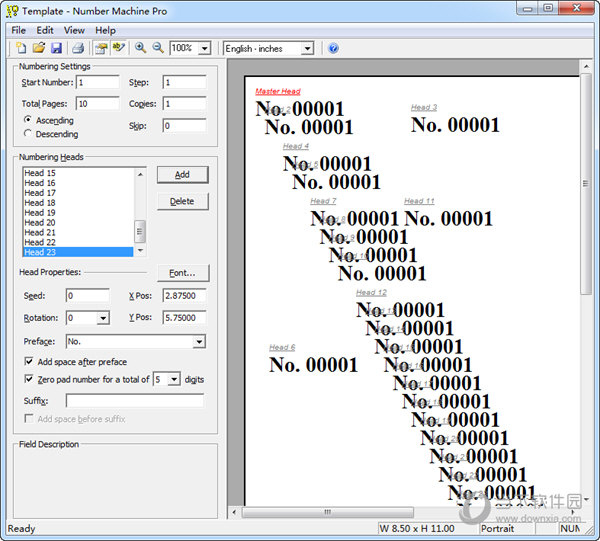600x541 pixels.
Task: Open help via blue question mark icon
Action: [333, 49]
